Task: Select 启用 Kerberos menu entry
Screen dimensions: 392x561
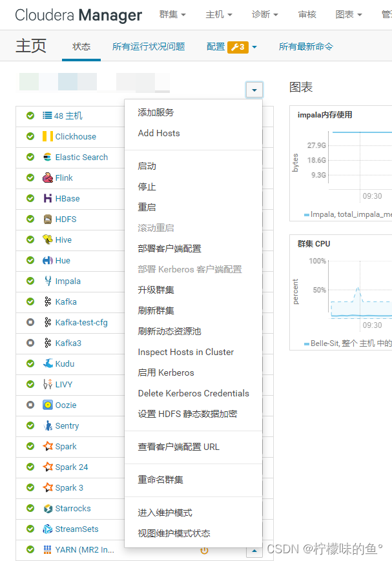Action: pos(193,372)
